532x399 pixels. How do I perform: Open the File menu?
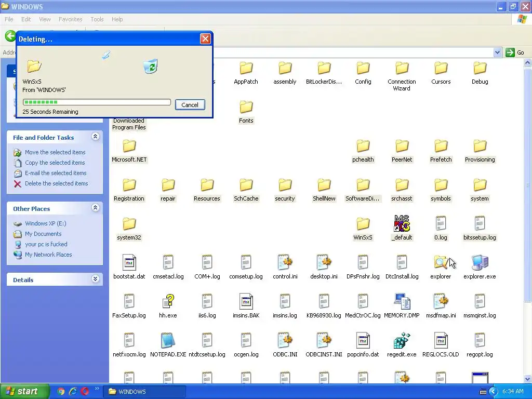pos(9,19)
